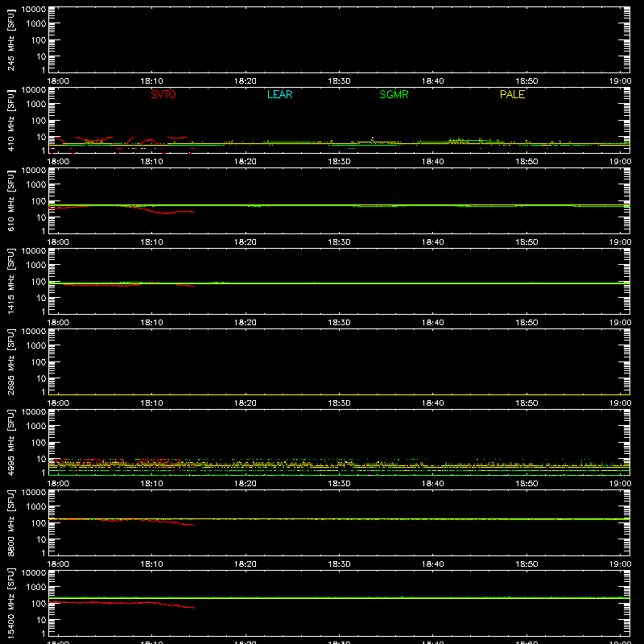The width and height of the screenshot is (644, 644).
Task: Select the 610 MHz [SFU] axis title
Action: click(10, 200)
